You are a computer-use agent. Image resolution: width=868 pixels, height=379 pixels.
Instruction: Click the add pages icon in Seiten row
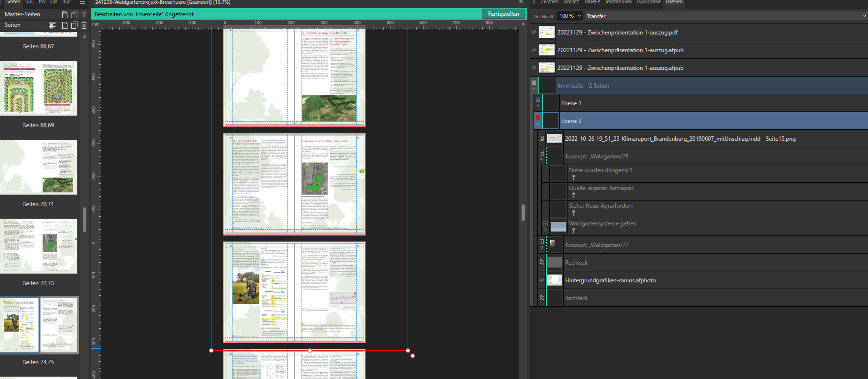65,25
